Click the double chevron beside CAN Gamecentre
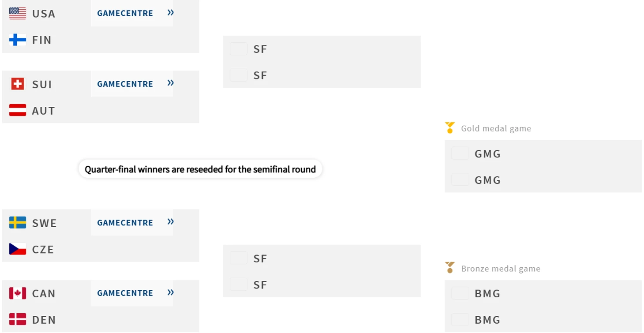This screenshot has height=333, width=644. pyautogui.click(x=171, y=292)
